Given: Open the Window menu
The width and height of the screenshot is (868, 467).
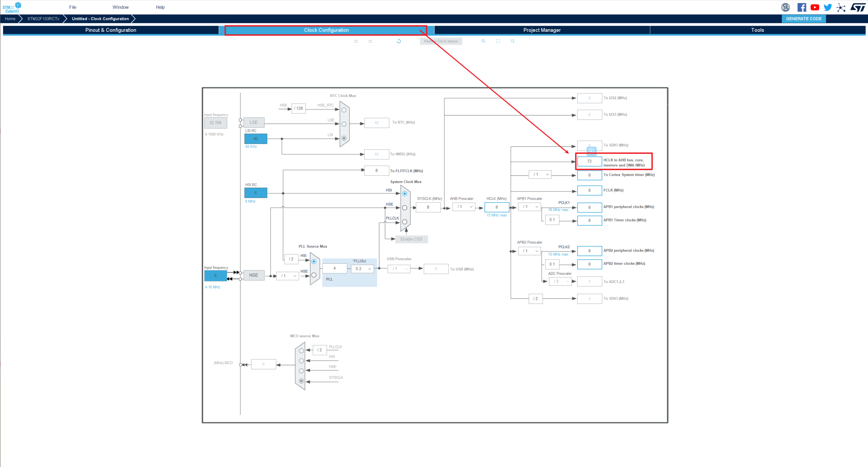Looking at the screenshot, I should point(120,7).
